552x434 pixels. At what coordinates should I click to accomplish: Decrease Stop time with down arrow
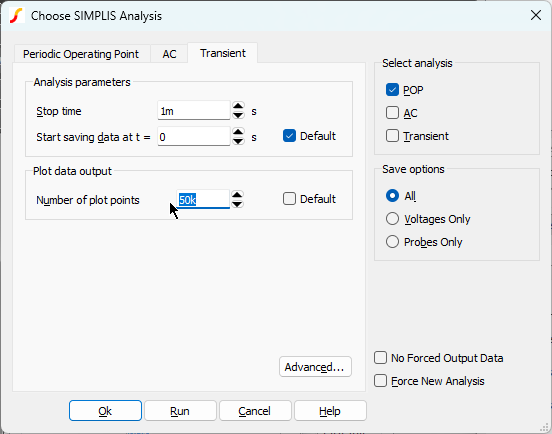click(238, 115)
